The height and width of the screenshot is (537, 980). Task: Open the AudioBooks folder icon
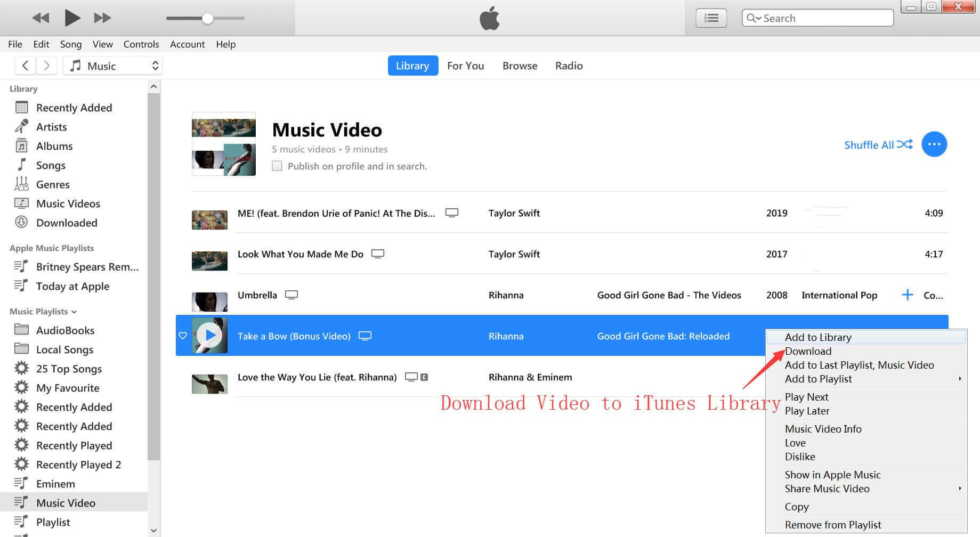pyautogui.click(x=21, y=330)
